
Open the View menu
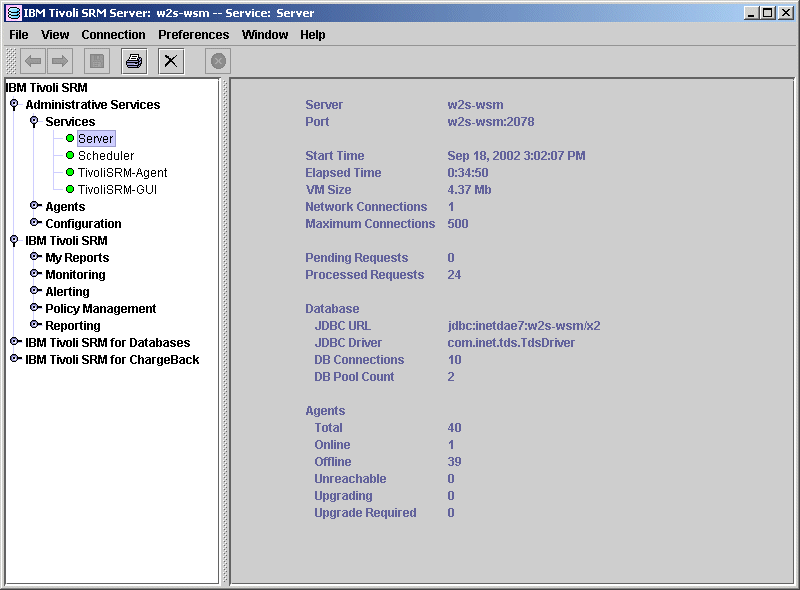[55, 35]
